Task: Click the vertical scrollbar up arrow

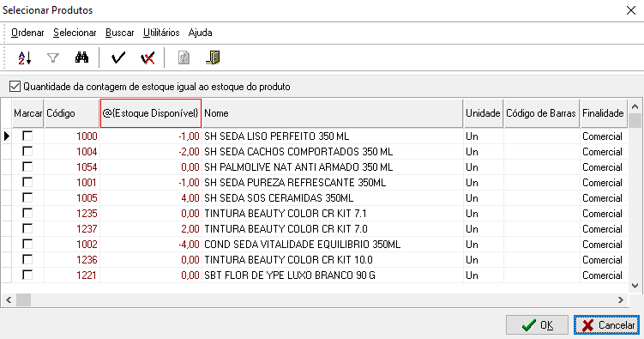Action: [635, 106]
